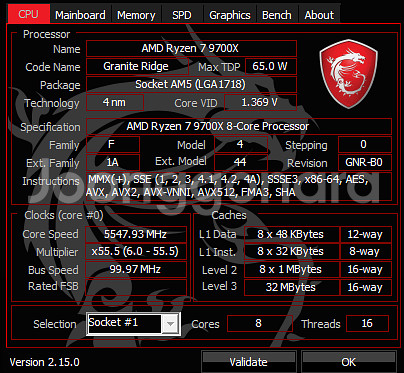Click the Max TDP 65.0 W value

(x=271, y=66)
